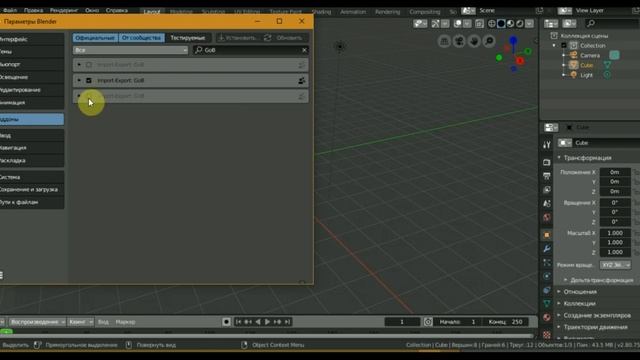Screen dimensions: 640x360
Task: Toggle X-ray display icon
Action: (479, 24)
